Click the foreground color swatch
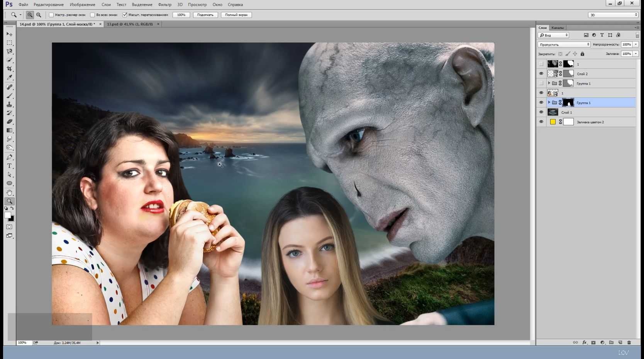The width and height of the screenshot is (644, 359). (x=8, y=215)
